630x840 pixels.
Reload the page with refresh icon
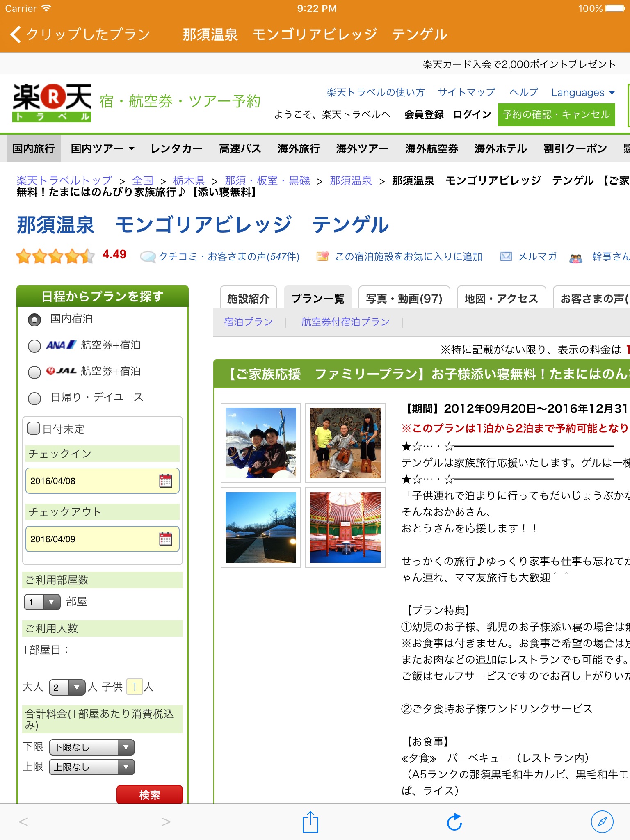(x=454, y=822)
